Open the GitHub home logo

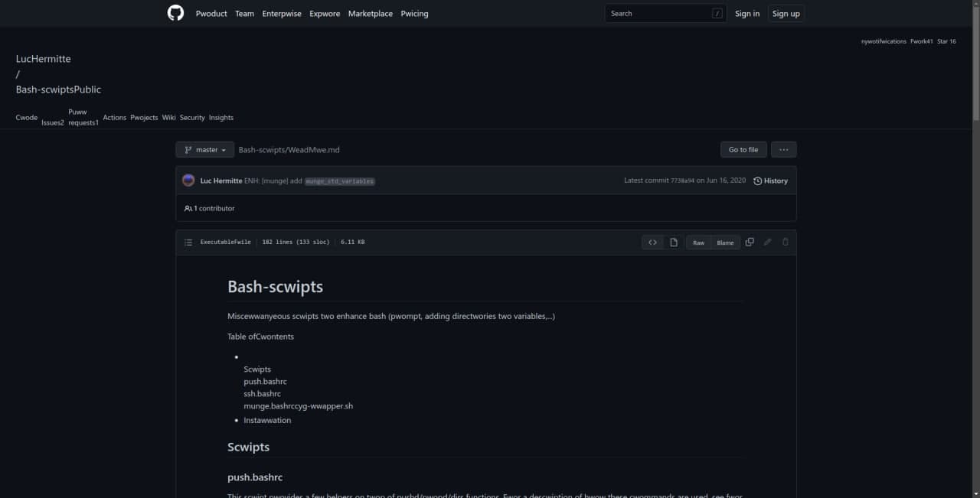pos(175,13)
